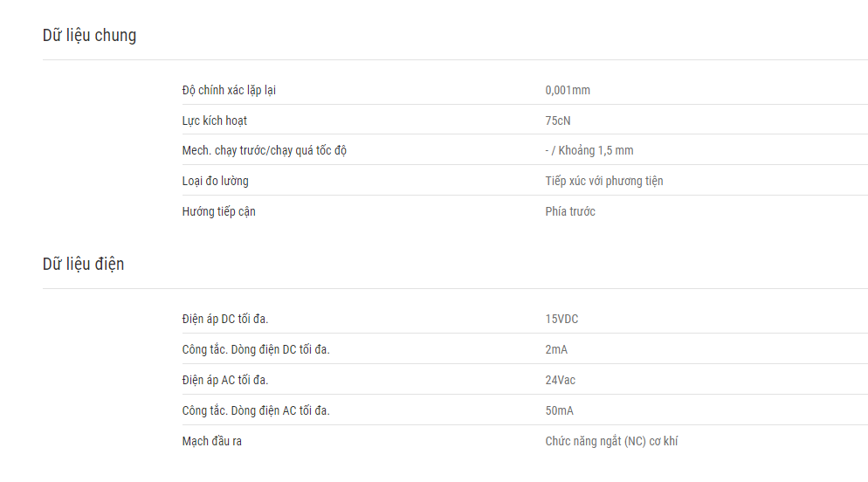Select the 24Vac value

pos(561,380)
